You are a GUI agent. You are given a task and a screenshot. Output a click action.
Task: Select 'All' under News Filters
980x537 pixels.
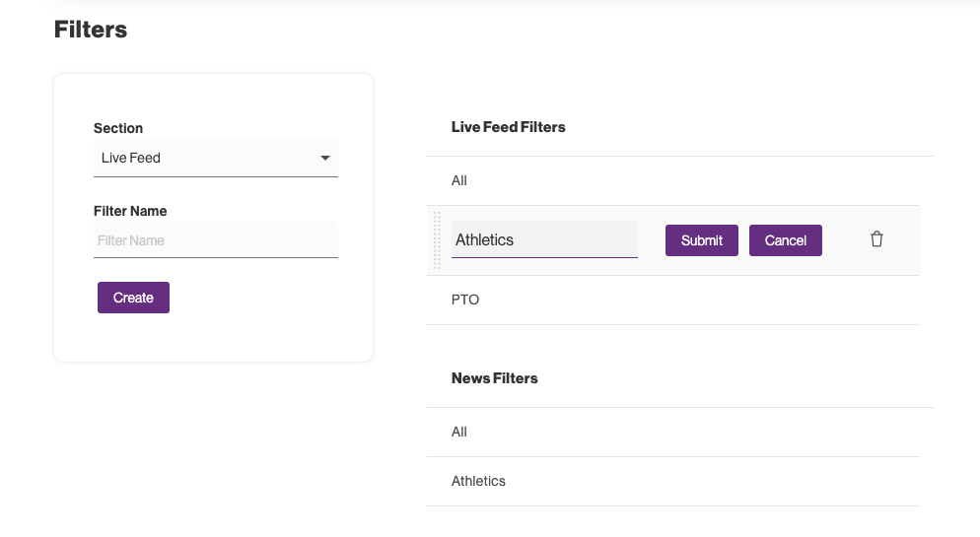pos(459,432)
